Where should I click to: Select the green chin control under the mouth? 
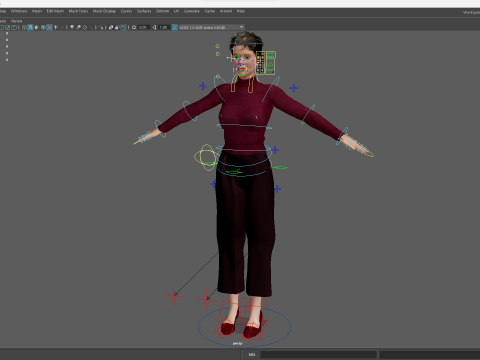(241, 74)
